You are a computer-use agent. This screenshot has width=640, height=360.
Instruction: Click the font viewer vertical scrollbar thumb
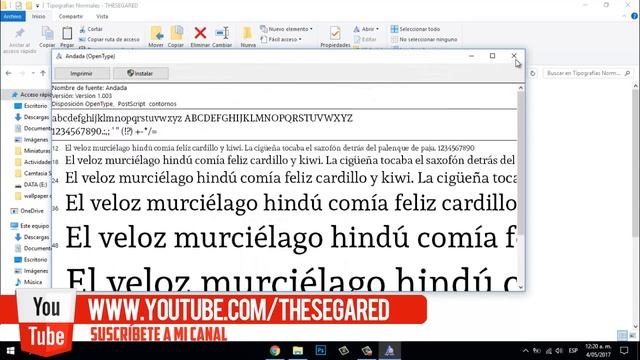coord(520,162)
